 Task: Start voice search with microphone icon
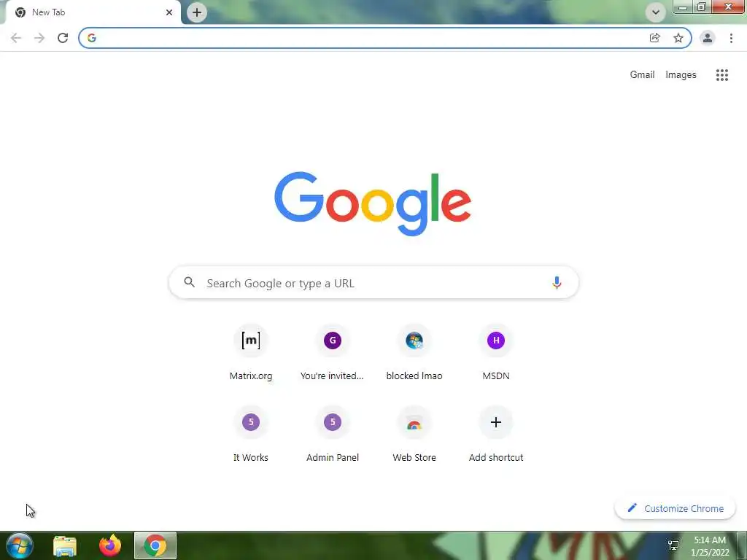557,283
